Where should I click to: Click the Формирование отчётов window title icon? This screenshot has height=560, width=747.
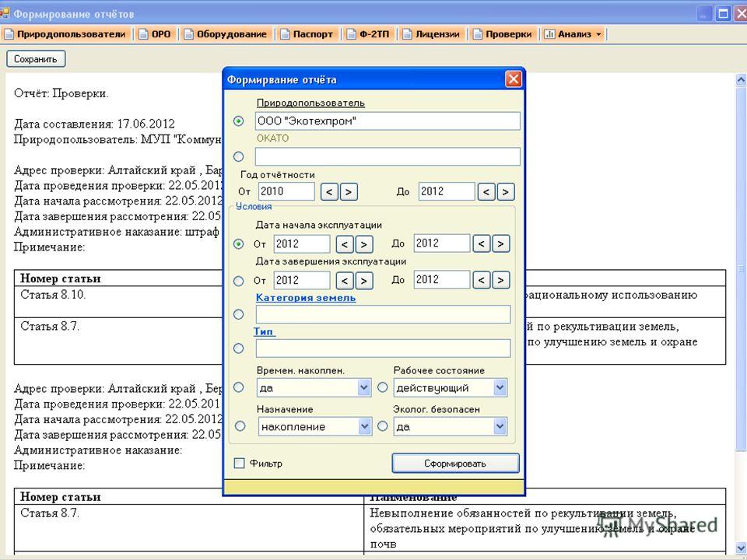pyautogui.click(x=5, y=13)
